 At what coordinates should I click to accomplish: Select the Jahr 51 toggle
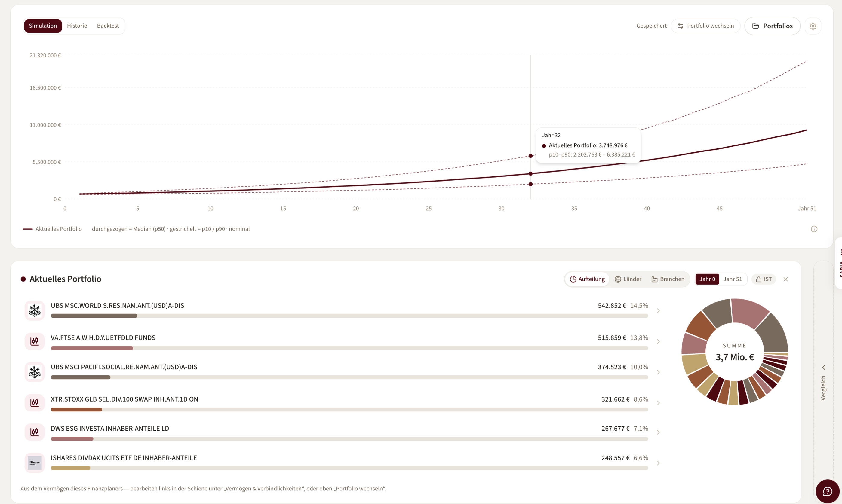click(x=733, y=279)
